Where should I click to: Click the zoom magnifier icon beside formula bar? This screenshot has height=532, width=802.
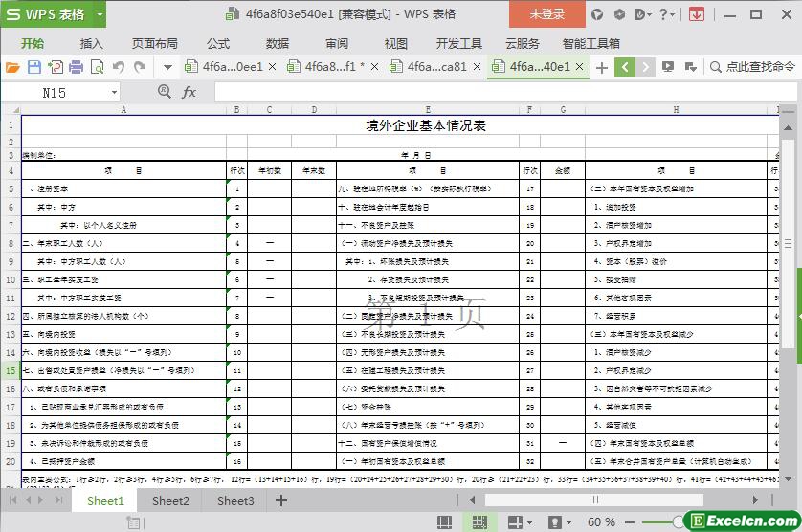[165, 92]
